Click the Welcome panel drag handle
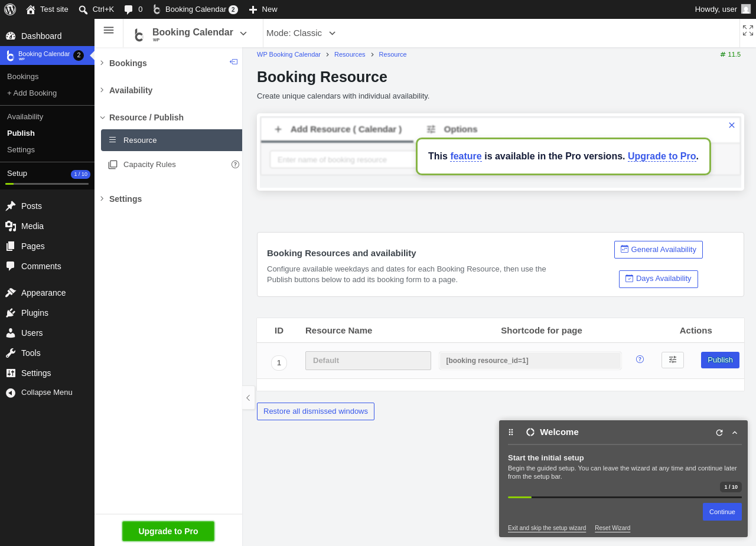The image size is (756, 546). (511, 432)
